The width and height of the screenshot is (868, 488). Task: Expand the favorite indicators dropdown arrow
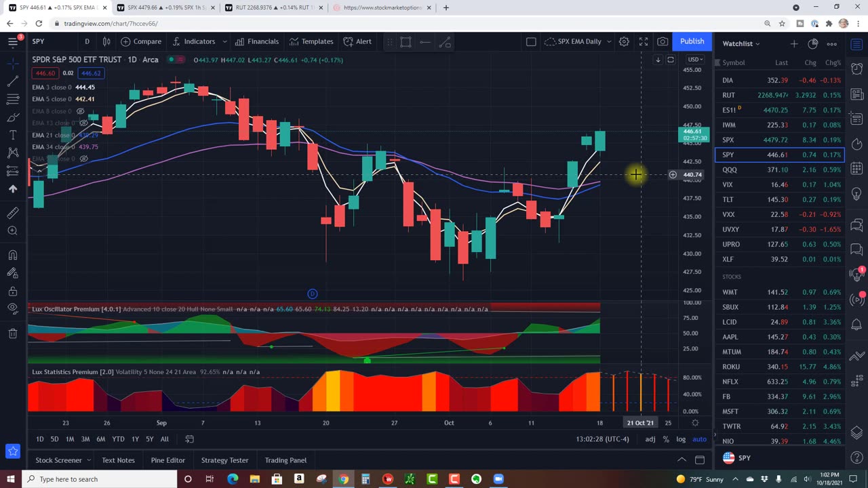point(224,41)
